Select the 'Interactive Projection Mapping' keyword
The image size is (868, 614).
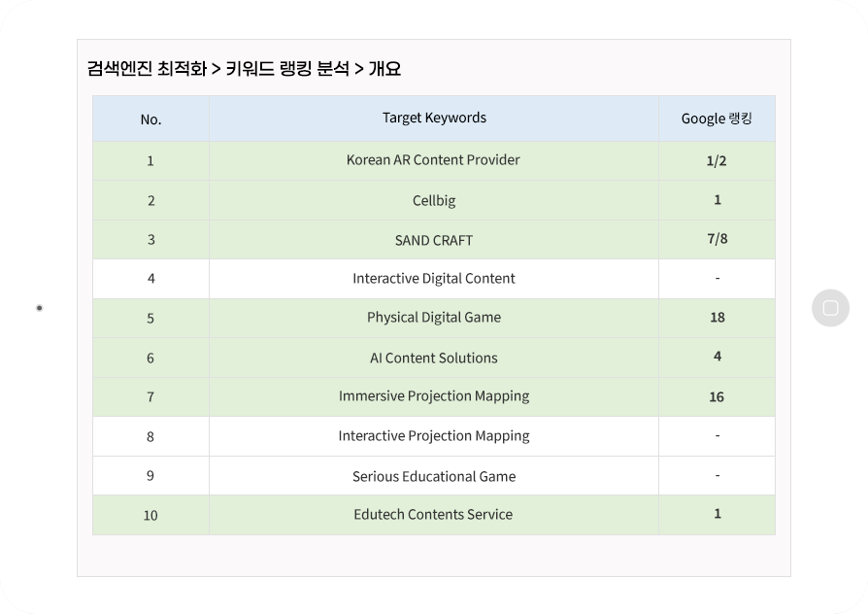pos(434,436)
